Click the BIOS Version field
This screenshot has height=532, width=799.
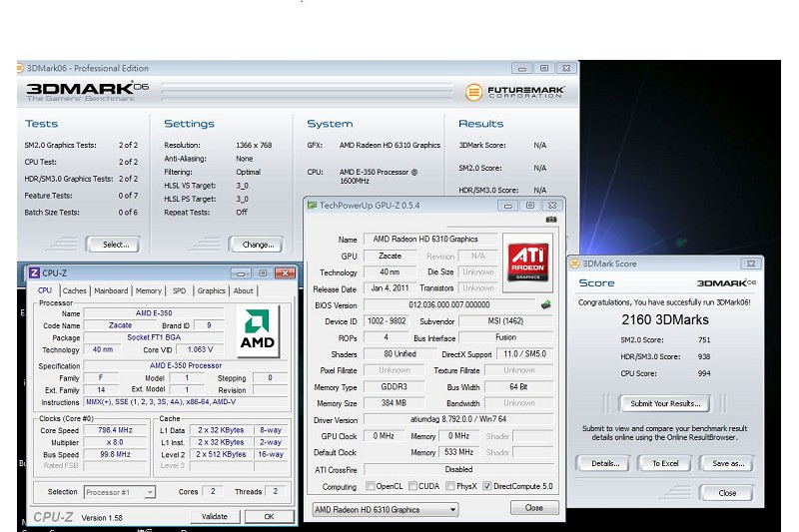pos(448,305)
